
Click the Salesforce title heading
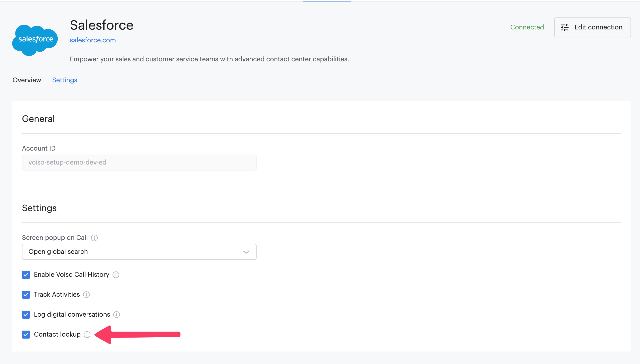(x=102, y=25)
